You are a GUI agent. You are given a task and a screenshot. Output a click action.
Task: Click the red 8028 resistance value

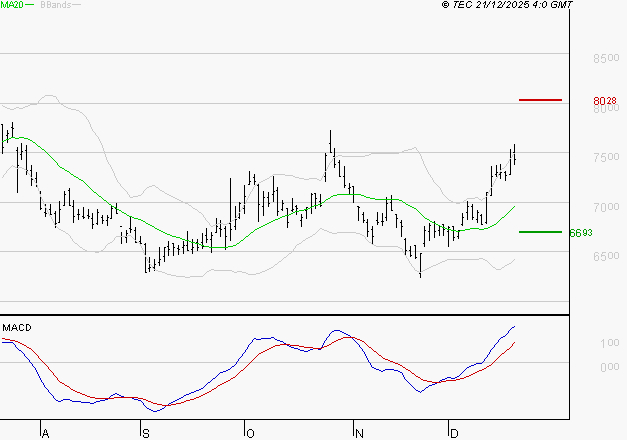coord(605,101)
